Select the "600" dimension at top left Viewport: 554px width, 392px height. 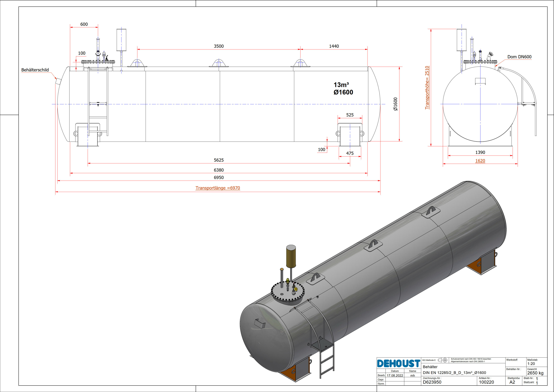coord(84,24)
